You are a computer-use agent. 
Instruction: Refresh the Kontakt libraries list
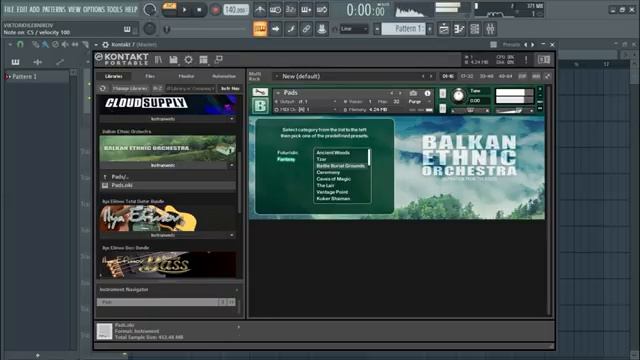(102, 88)
